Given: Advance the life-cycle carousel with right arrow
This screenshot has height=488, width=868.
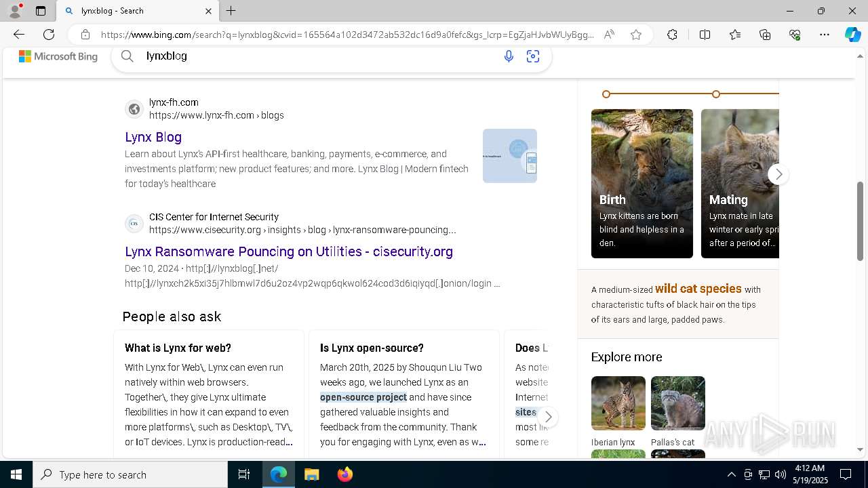Looking at the screenshot, I should pyautogui.click(x=778, y=174).
